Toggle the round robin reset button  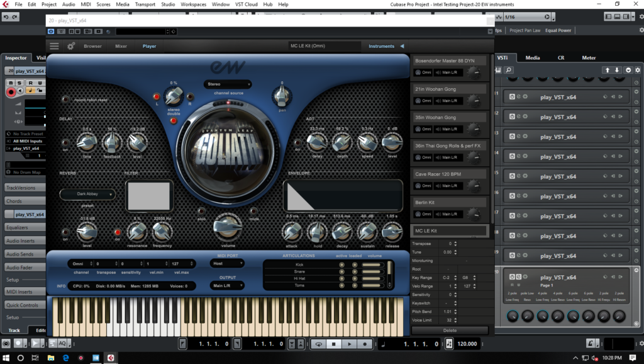coord(65,99)
